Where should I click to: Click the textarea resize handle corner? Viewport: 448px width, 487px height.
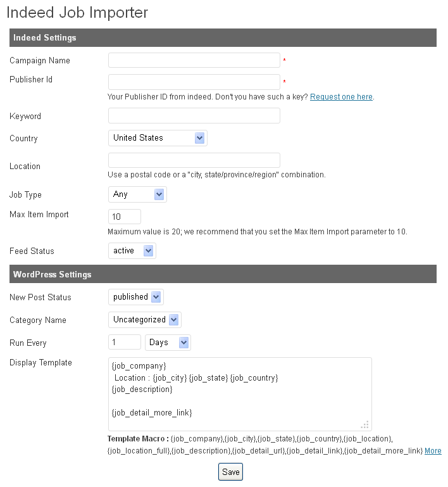[365, 425]
